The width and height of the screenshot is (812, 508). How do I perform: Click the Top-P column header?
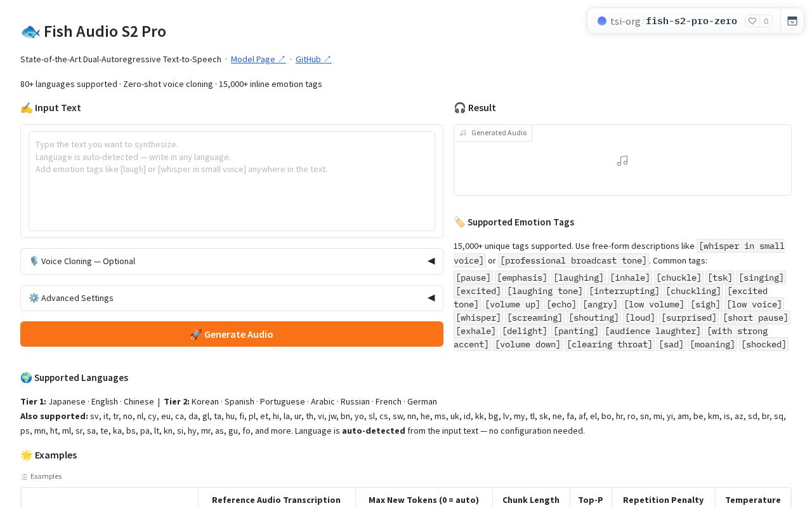click(x=591, y=500)
